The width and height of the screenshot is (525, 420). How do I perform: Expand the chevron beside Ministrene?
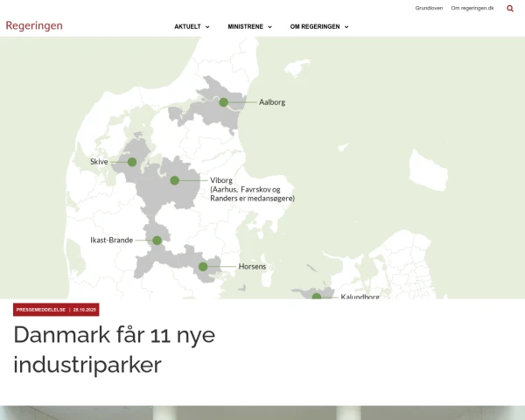269,27
